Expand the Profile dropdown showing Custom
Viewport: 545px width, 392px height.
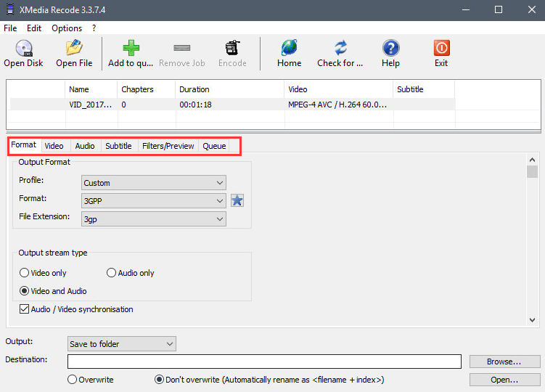click(x=154, y=183)
